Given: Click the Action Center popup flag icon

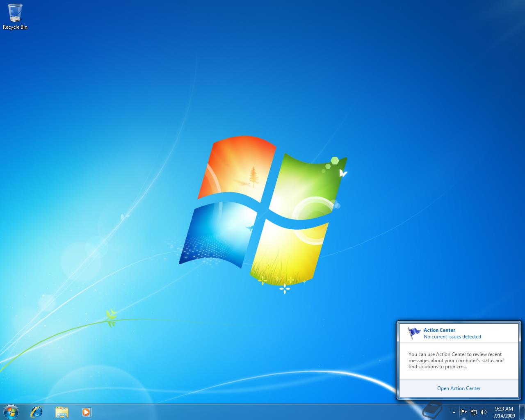Looking at the screenshot, I should coord(414,333).
